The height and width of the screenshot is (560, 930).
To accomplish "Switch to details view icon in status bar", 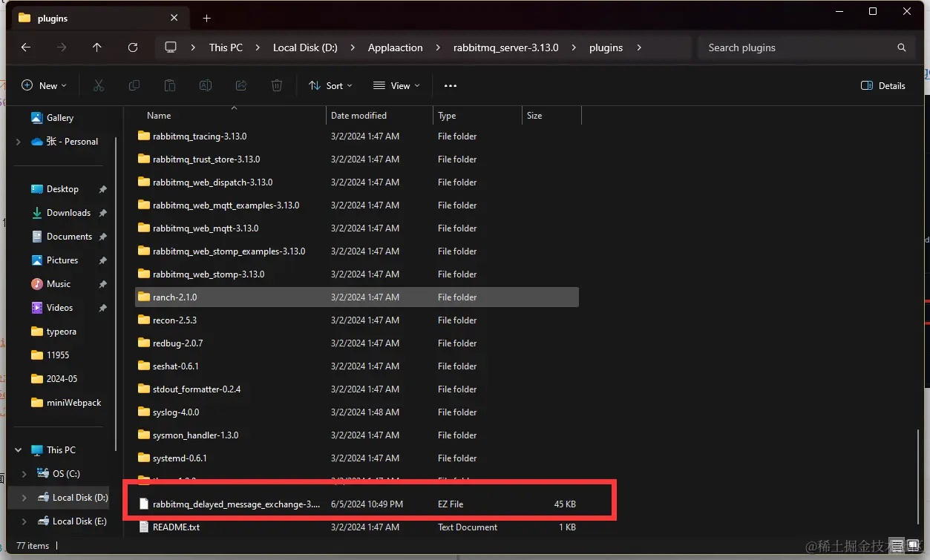I will [897, 546].
